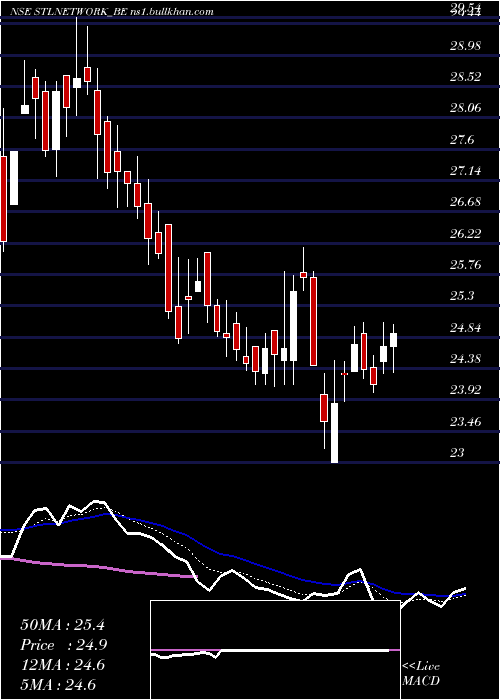Click the last white candlestick on the chart
This screenshot has height=700, width=500.
[393, 340]
